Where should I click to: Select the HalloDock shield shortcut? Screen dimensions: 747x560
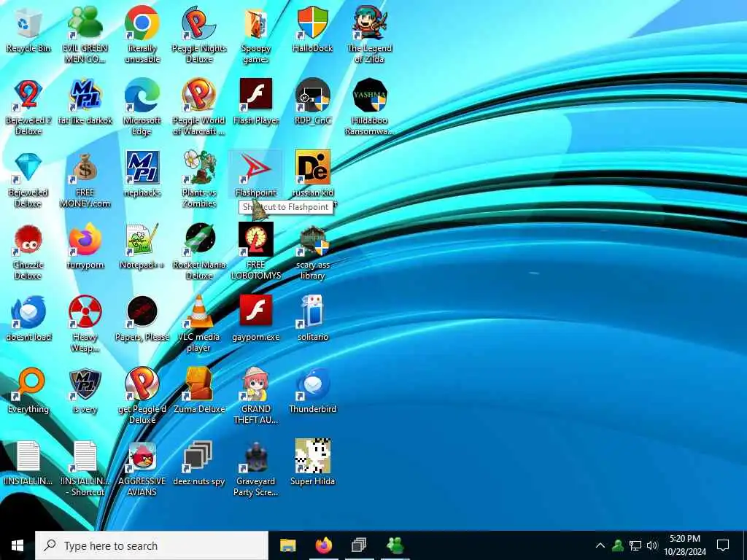[x=312, y=31]
